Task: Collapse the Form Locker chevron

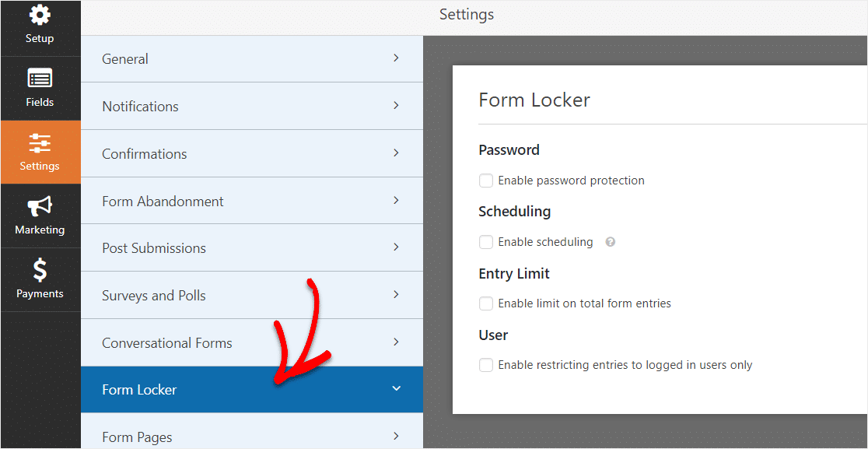Action: [x=396, y=388]
